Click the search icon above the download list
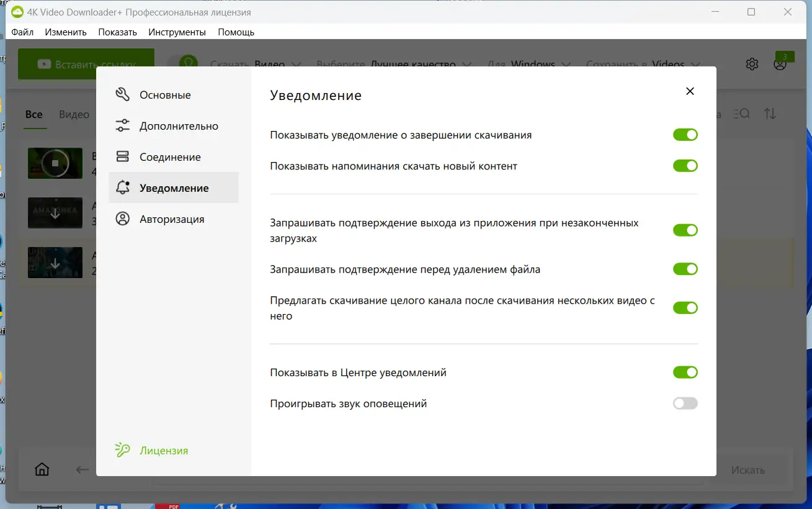 pos(741,114)
